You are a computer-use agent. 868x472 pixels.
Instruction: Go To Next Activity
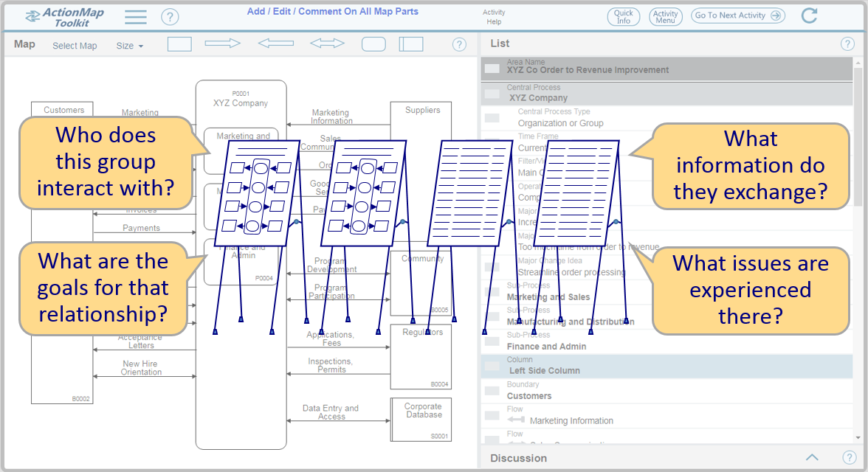pyautogui.click(x=738, y=15)
